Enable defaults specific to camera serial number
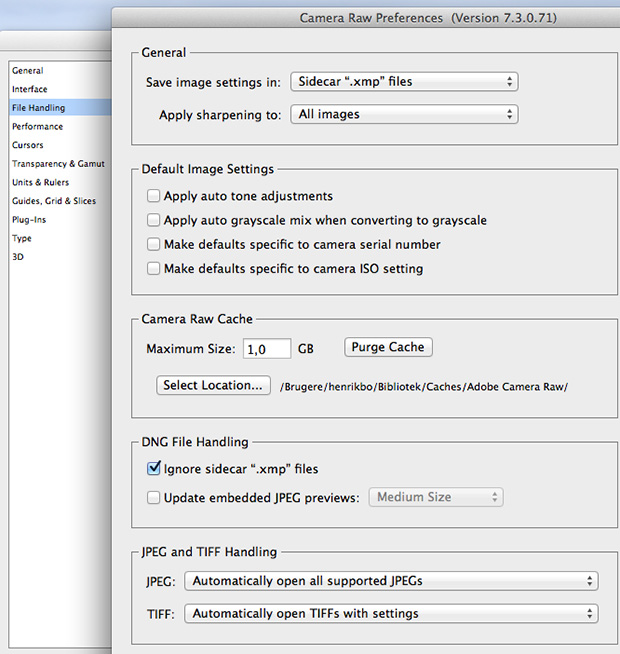This screenshot has height=654, width=620. [154, 244]
